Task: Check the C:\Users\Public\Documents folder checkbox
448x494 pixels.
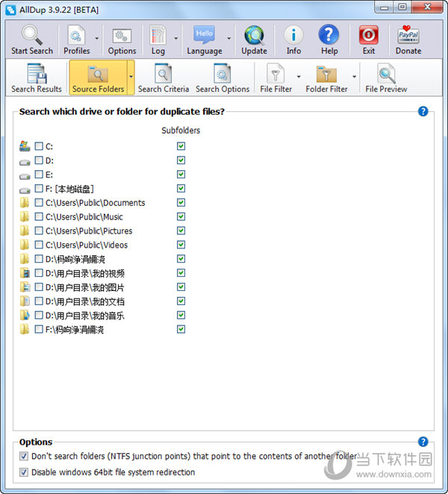Action: [39, 202]
